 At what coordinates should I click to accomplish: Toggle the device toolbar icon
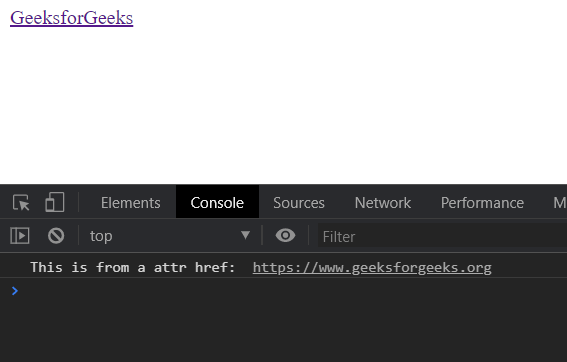pos(55,202)
